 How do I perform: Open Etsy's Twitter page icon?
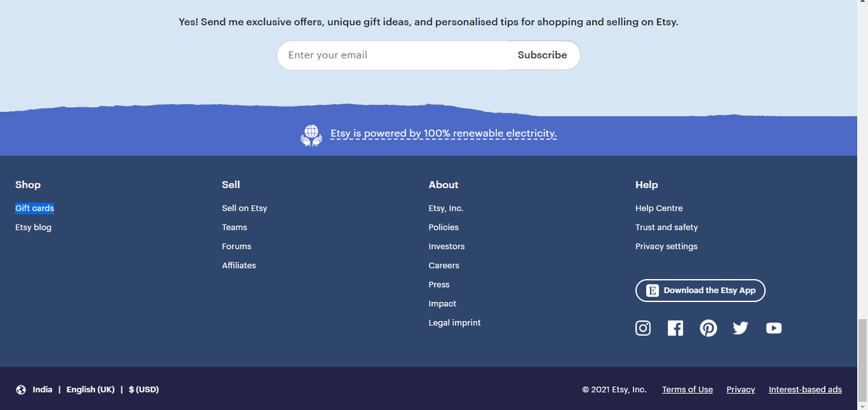pos(741,329)
